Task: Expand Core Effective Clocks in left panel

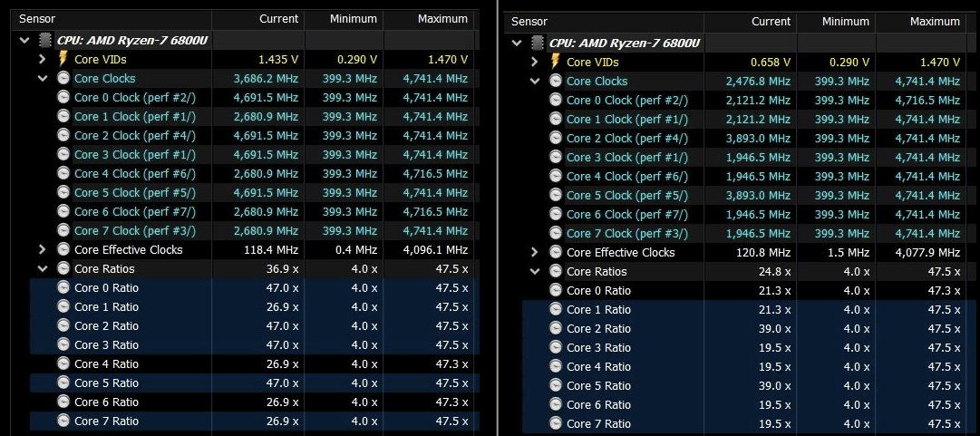Action: [x=43, y=250]
